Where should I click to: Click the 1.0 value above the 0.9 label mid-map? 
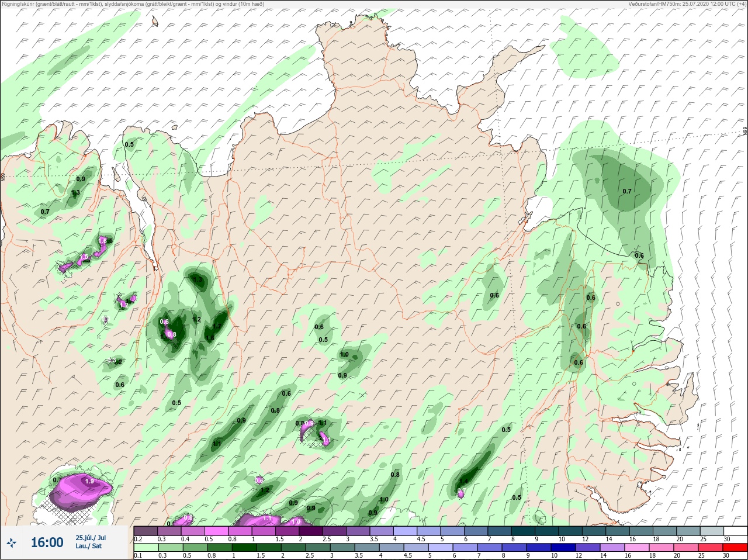pyautogui.click(x=344, y=354)
